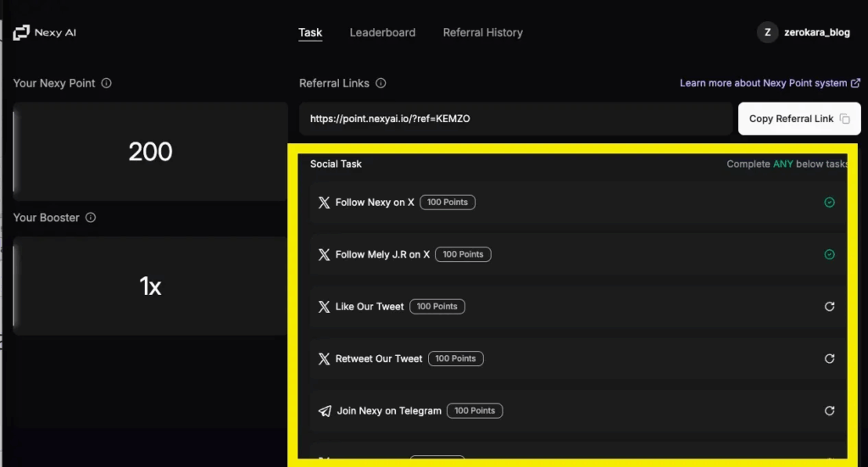Click the Your Booster label

click(47, 218)
